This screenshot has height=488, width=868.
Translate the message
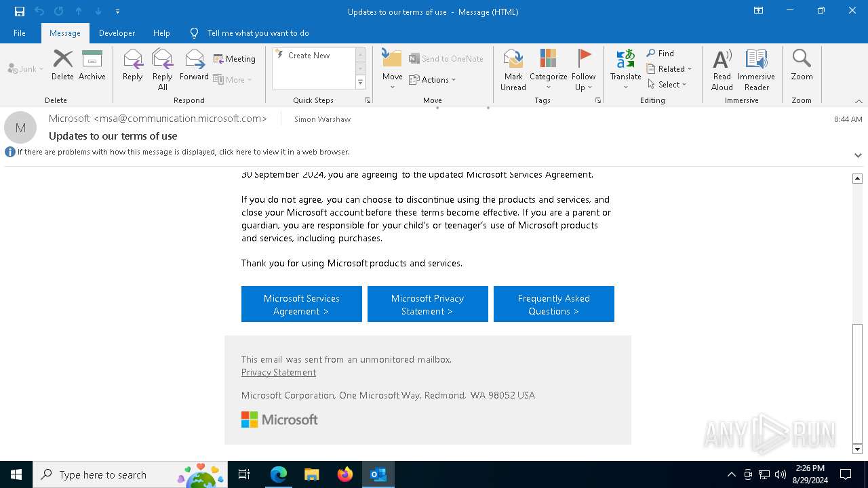click(625, 69)
